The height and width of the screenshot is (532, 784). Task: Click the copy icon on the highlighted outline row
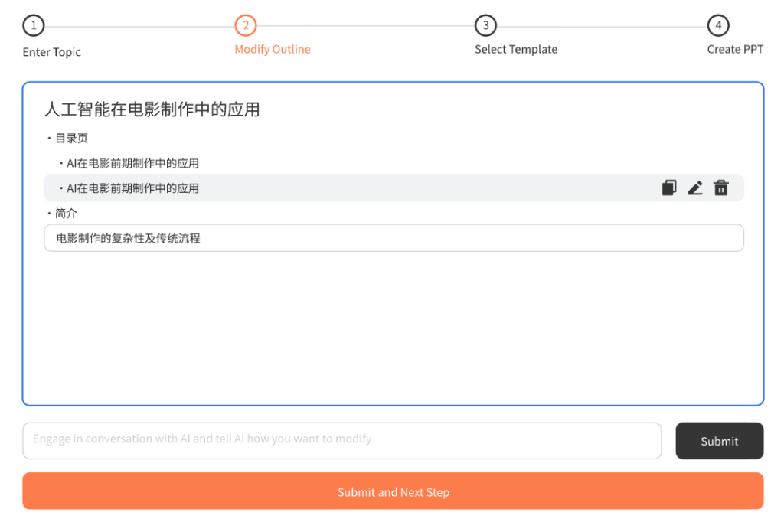[669, 188]
